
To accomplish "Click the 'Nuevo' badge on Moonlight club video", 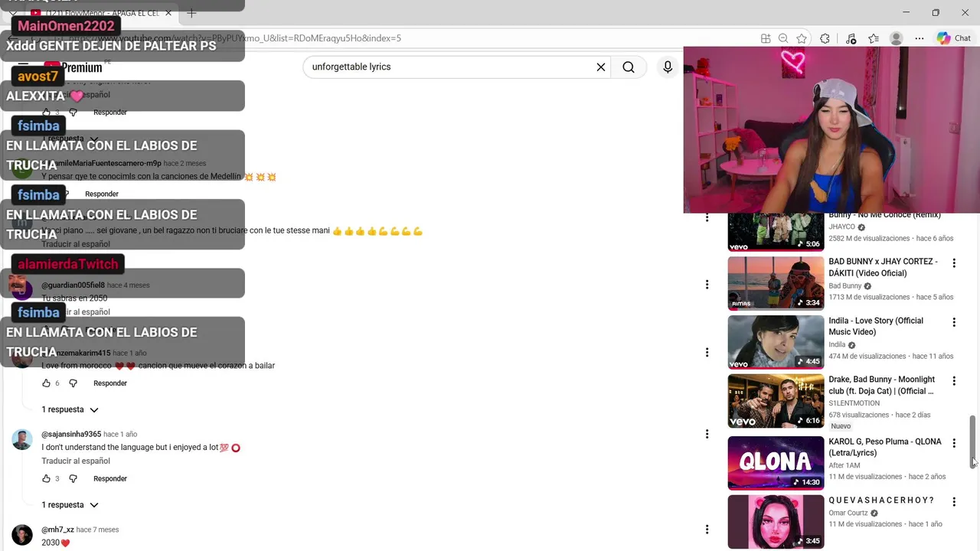I will pos(841,426).
